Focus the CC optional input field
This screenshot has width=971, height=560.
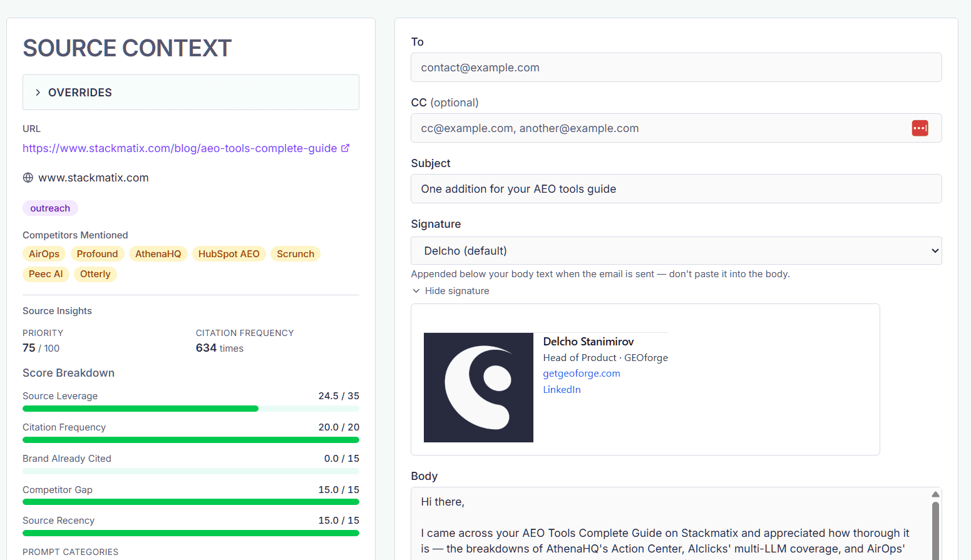[676, 128]
